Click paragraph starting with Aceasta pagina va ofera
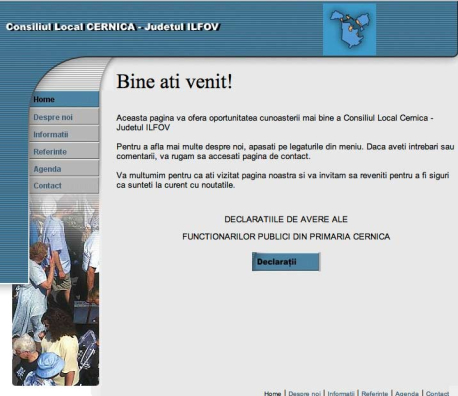458x396 pixels. tap(275, 122)
